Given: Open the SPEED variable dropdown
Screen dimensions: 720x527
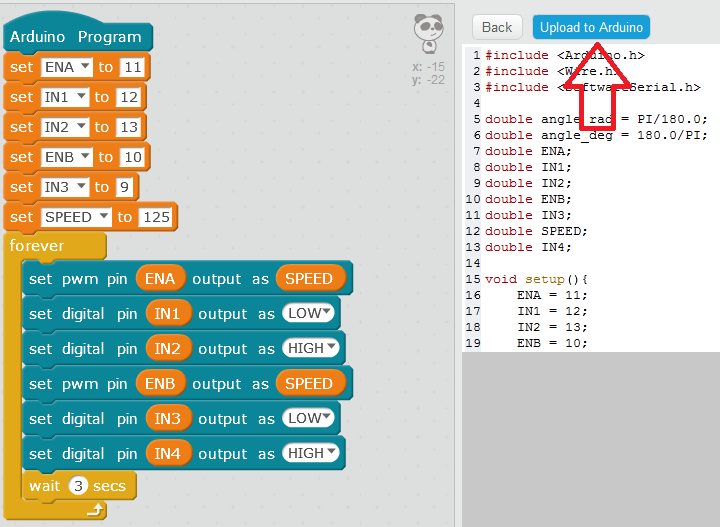Looking at the screenshot, I should [76, 217].
